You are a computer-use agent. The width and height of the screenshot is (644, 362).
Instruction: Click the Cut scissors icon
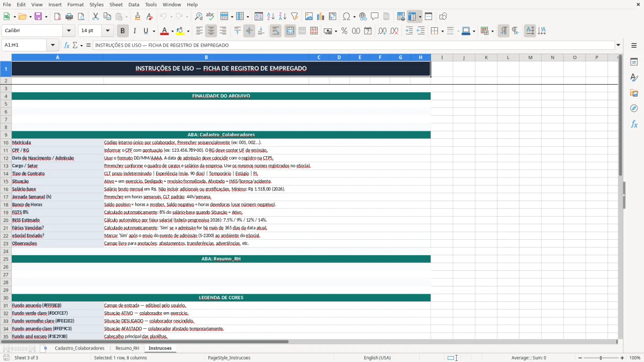coord(96,17)
